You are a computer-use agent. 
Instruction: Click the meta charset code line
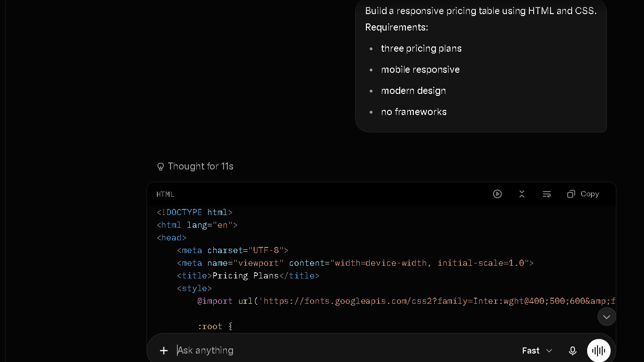pyautogui.click(x=233, y=250)
